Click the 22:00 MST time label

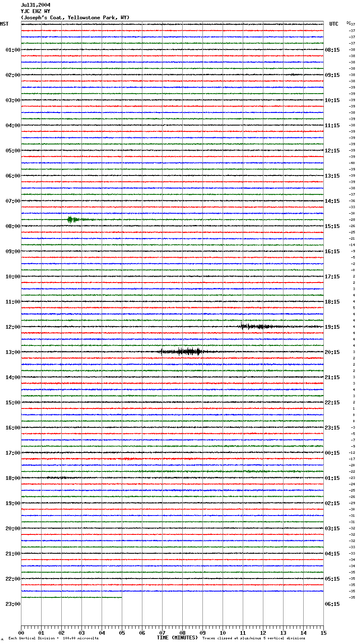tap(13, 579)
